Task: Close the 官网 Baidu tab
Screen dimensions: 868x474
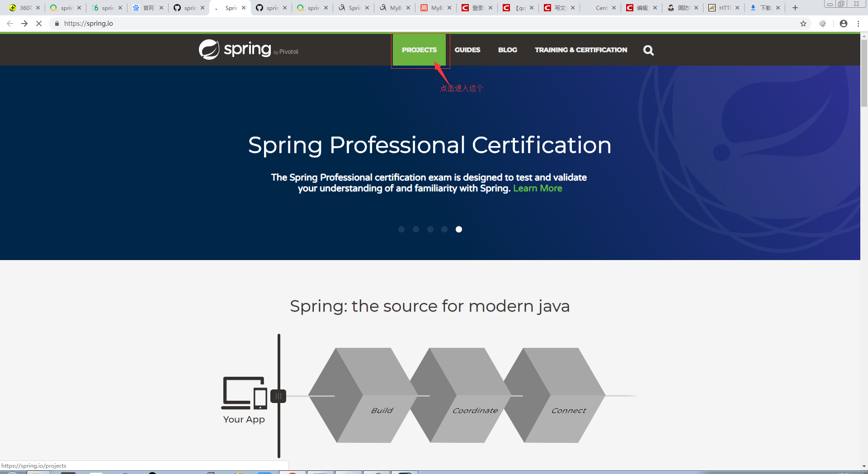Action: coord(161,8)
